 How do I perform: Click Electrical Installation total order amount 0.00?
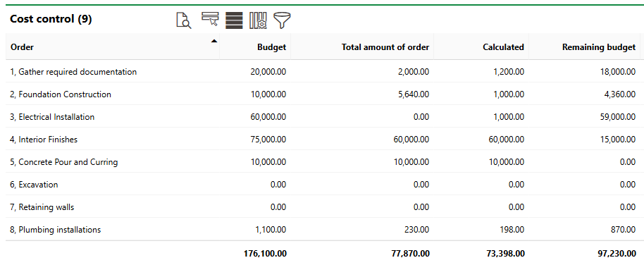[x=422, y=117]
